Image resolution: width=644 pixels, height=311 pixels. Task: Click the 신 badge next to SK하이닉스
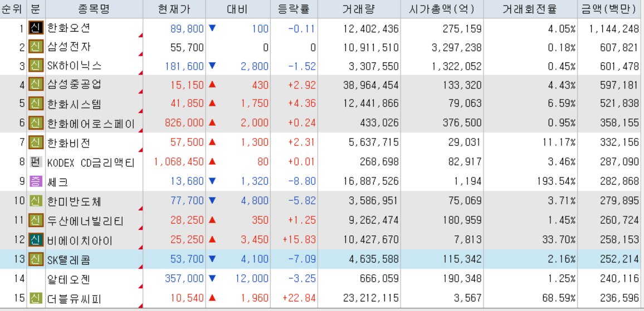point(36,66)
